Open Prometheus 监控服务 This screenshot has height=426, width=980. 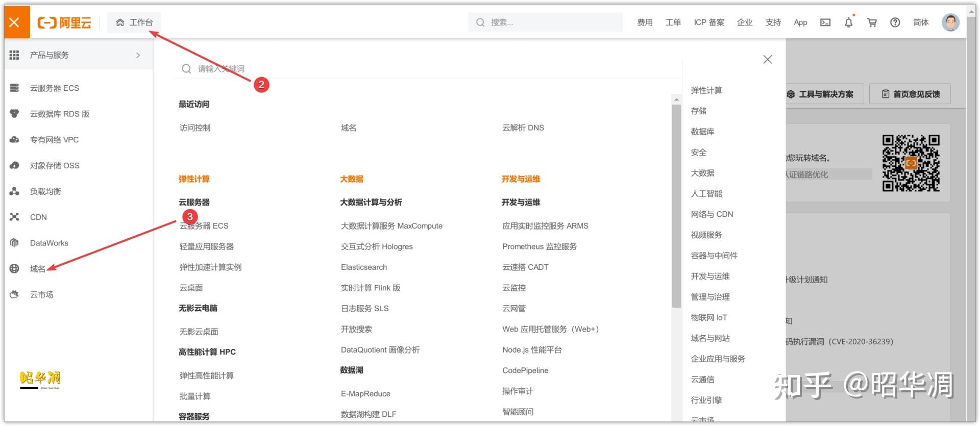click(540, 247)
